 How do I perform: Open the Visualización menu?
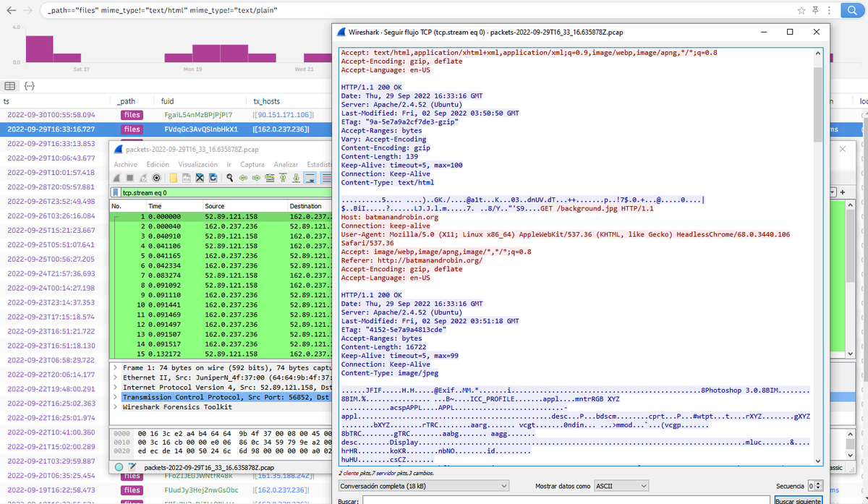click(x=198, y=164)
